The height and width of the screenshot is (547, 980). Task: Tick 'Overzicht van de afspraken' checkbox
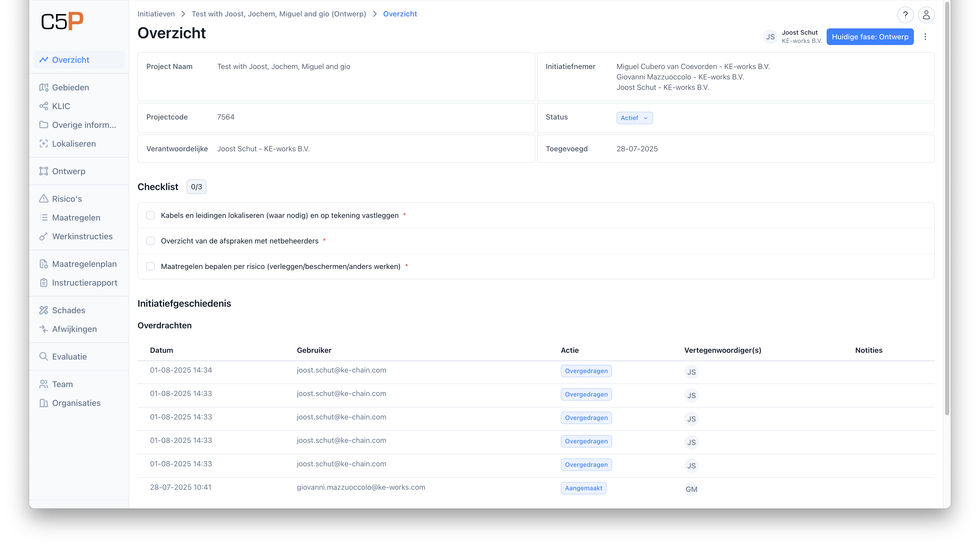tap(151, 241)
